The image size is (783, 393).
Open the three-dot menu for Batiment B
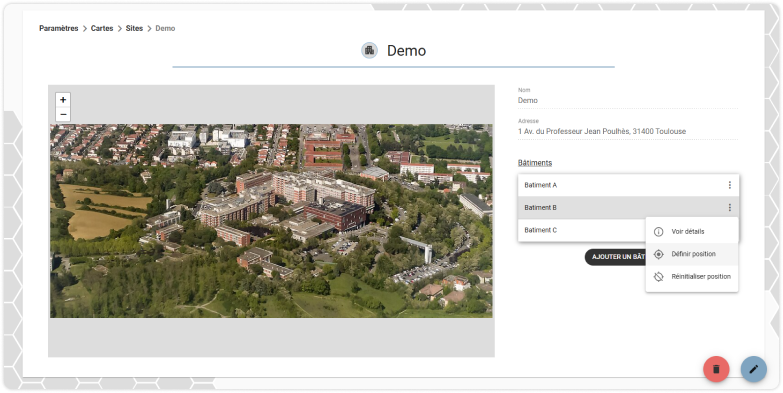tap(730, 208)
